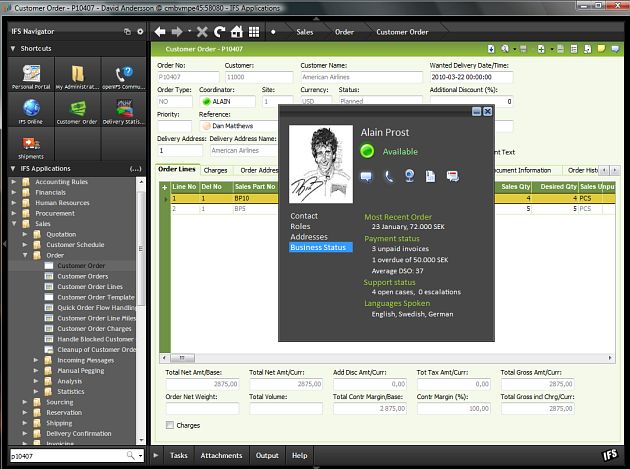Collapse the Order folder
630x469 pixels.
pos(25,255)
